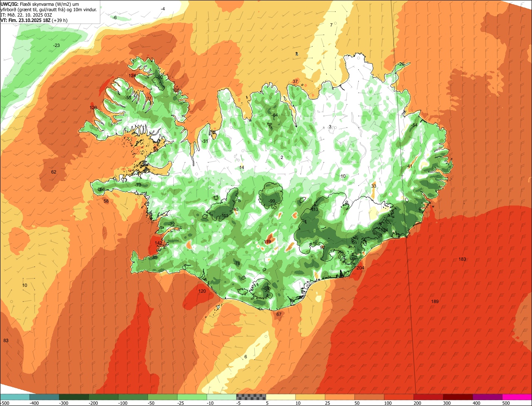This screenshot has width=532, height=406.
Task: Click the '-4' value at the top
Action: (x=163, y=9)
